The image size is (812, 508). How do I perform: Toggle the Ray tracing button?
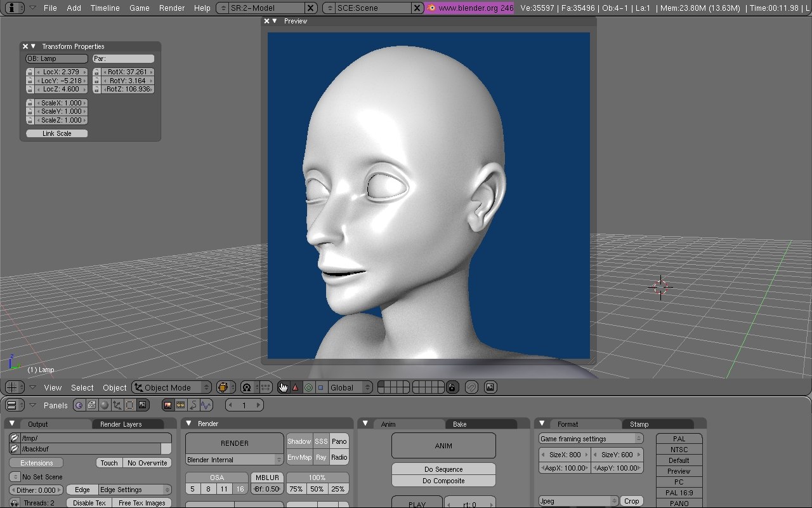pos(321,457)
